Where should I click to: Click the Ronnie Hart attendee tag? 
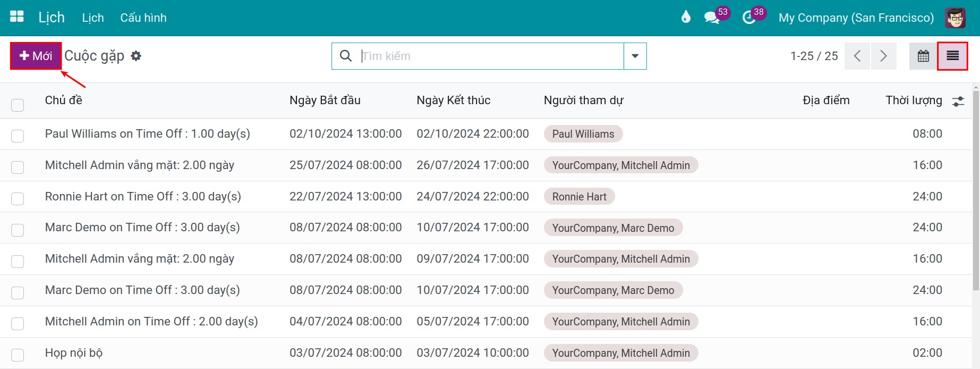579,197
